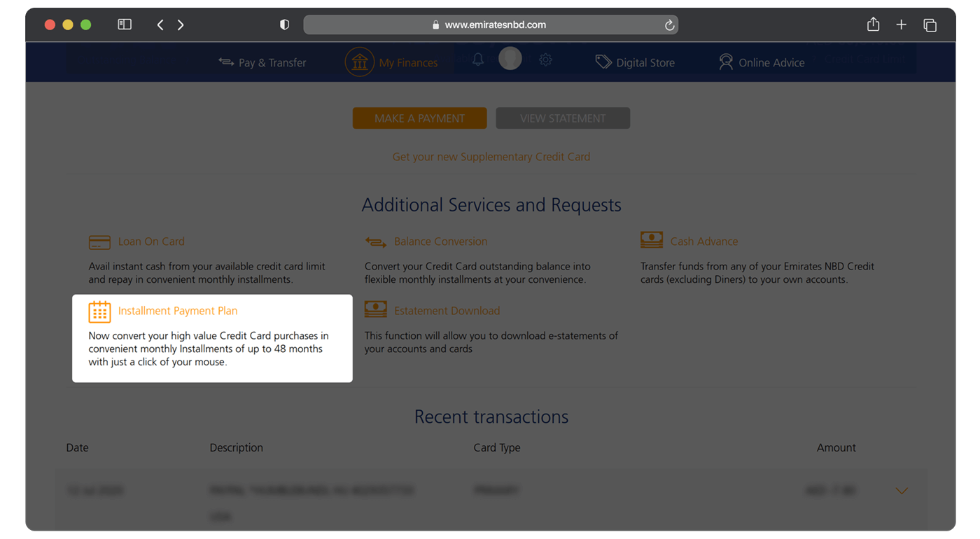Click the Additional Services and Requests heading
This screenshot has height=539, width=980.
[x=491, y=205]
